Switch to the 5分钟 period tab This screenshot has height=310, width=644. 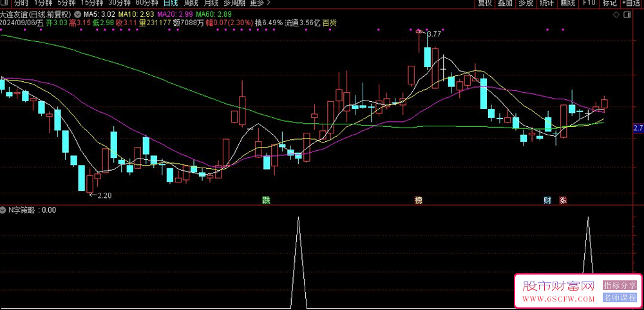coord(66,3)
